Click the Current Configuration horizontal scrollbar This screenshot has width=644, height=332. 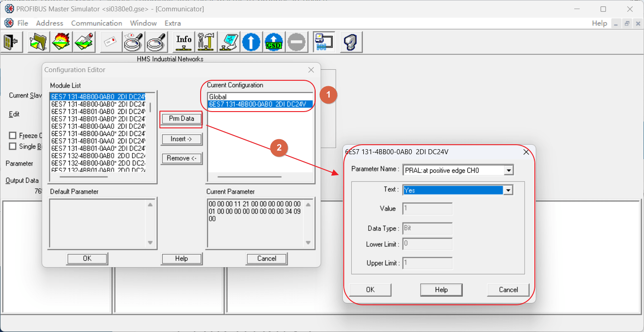coord(249,177)
